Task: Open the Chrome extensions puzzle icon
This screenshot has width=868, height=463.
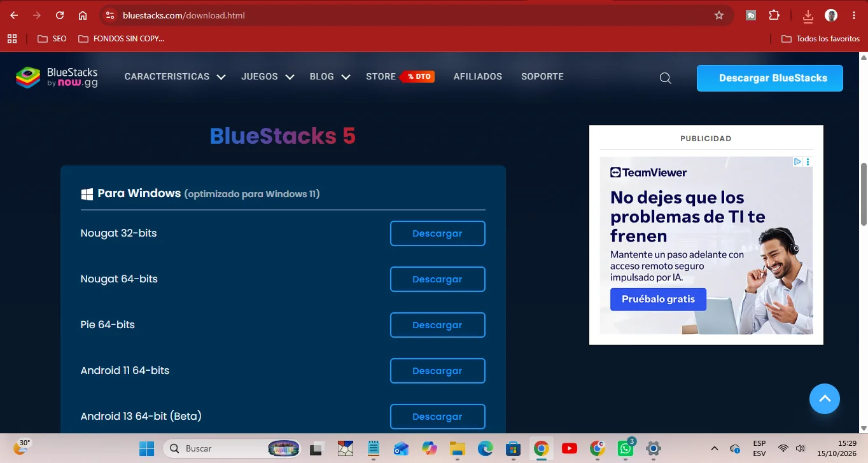Action: [x=774, y=15]
